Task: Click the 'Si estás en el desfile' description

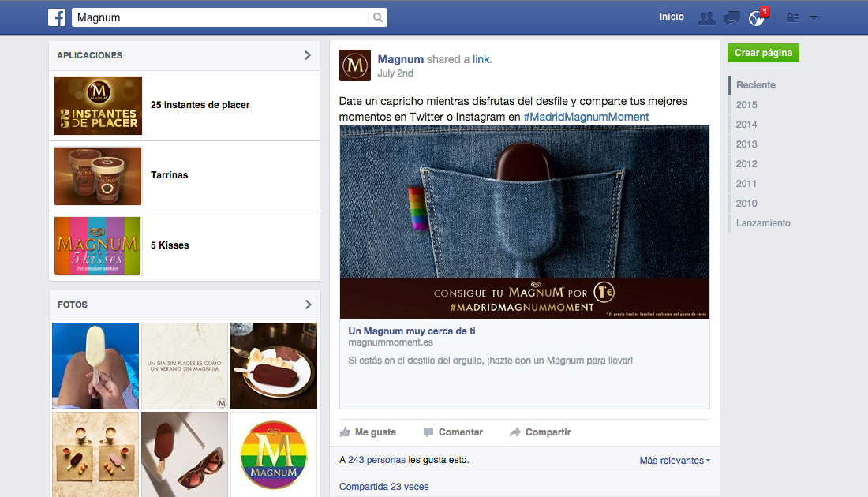Action: (491, 361)
